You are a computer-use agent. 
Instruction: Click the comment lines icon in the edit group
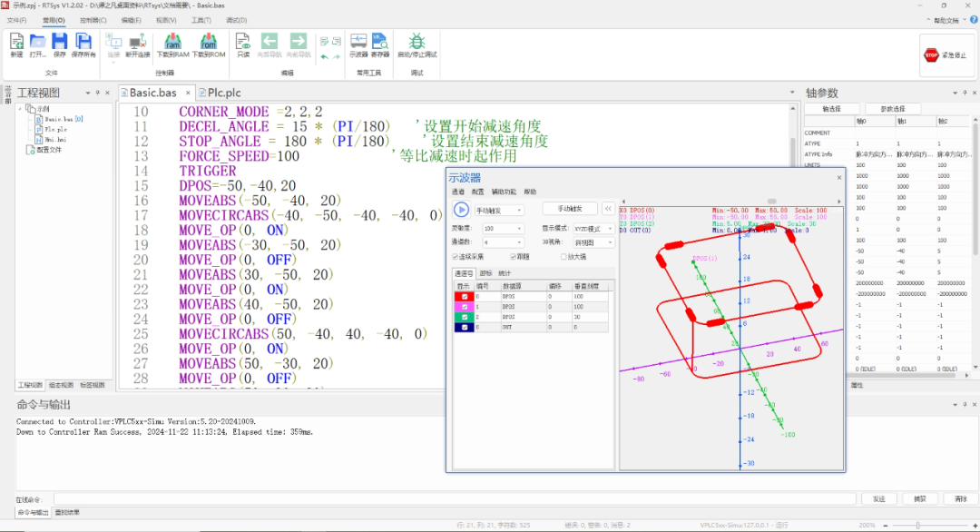coord(324,41)
